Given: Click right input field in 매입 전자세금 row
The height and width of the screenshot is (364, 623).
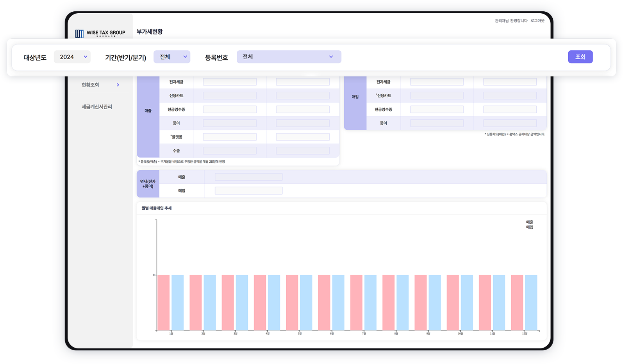Looking at the screenshot, I should coord(510,82).
